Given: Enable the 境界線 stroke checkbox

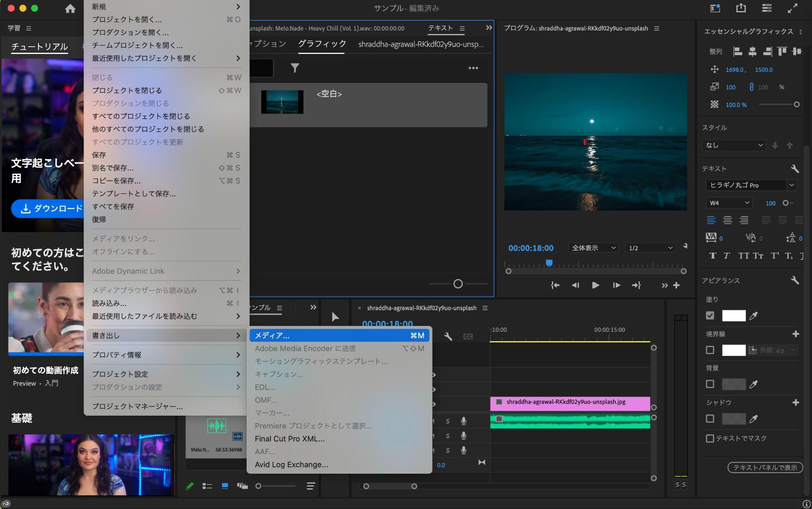Looking at the screenshot, I should point(710,350).
